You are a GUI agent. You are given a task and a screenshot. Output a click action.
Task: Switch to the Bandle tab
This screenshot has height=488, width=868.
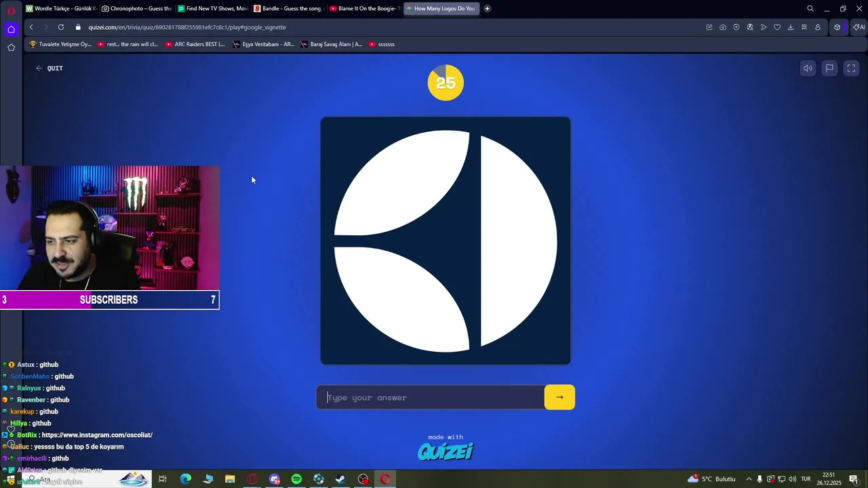point(288,9)
